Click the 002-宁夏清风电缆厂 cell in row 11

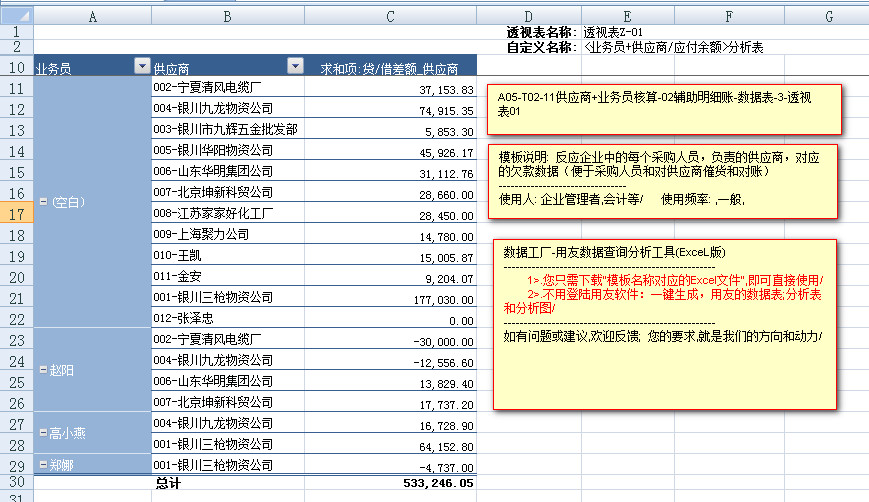(228, 89)
